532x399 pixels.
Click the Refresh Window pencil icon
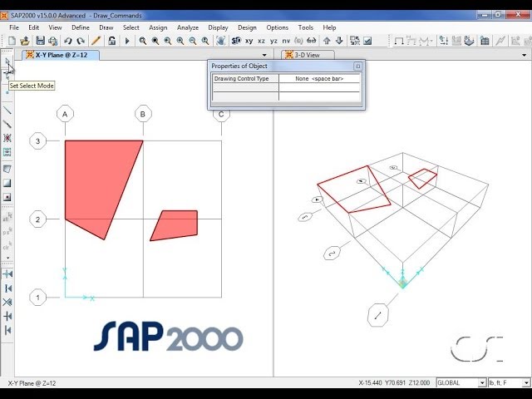click(96, 41)
